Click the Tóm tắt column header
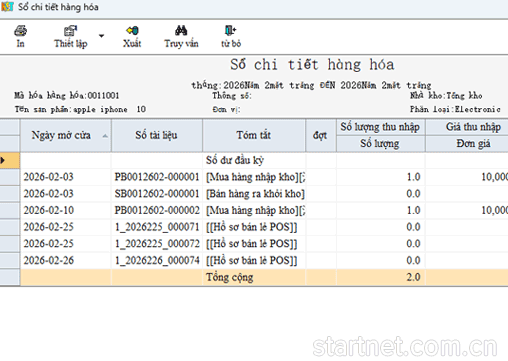The height and width of the screenshot is (361, 508). pos(254,135)
